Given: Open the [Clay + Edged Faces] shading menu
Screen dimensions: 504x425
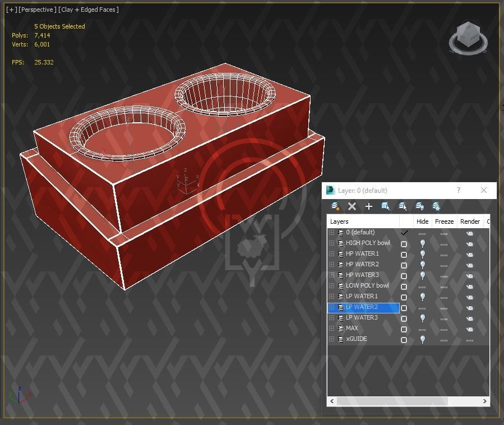Looking at the screenshot, I should coord(89,10).
